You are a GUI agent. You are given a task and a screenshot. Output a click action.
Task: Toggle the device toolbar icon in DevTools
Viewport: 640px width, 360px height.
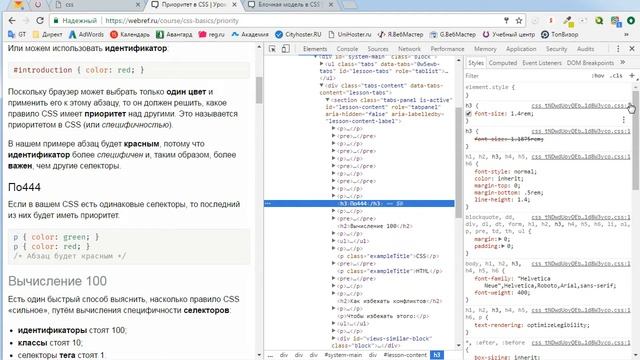point(286,49)
